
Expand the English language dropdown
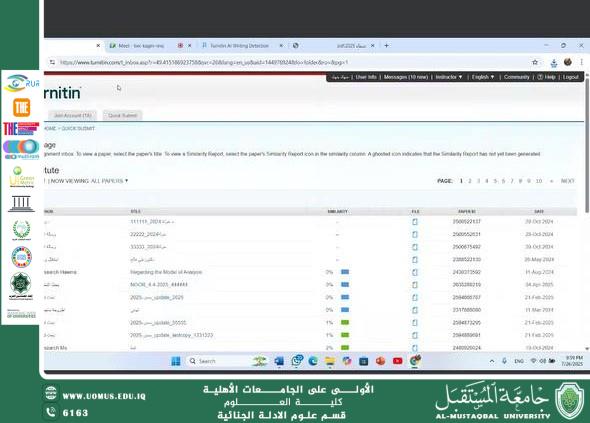[x=483, y=77]
